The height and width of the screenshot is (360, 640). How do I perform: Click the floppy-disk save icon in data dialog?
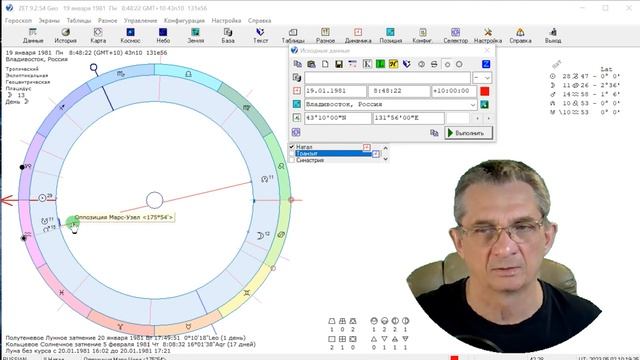339,64
